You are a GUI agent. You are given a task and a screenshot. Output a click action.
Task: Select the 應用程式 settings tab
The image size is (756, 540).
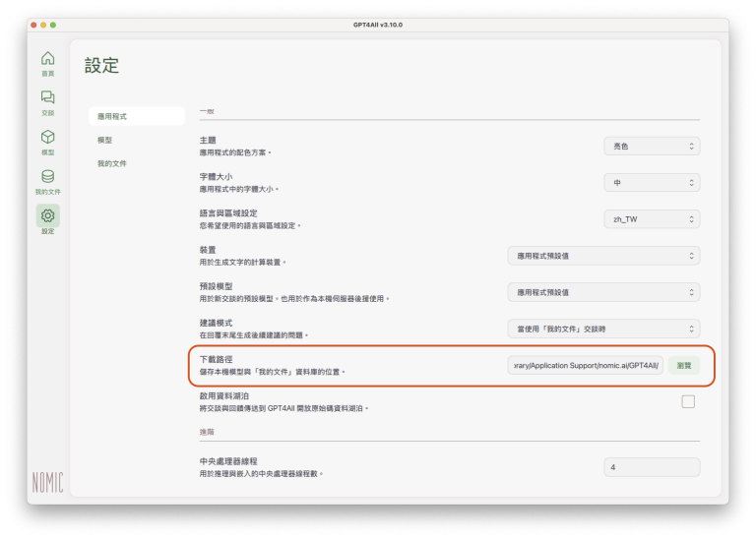tap(136, 116)
